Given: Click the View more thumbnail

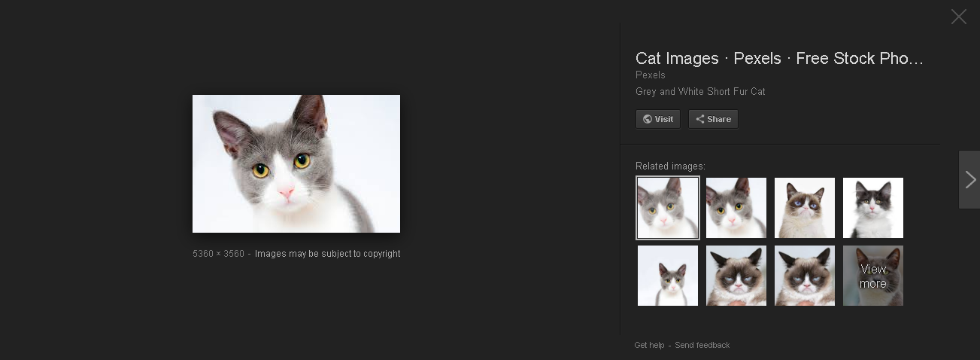Looking at the screenshot, I should coord(873,276).
